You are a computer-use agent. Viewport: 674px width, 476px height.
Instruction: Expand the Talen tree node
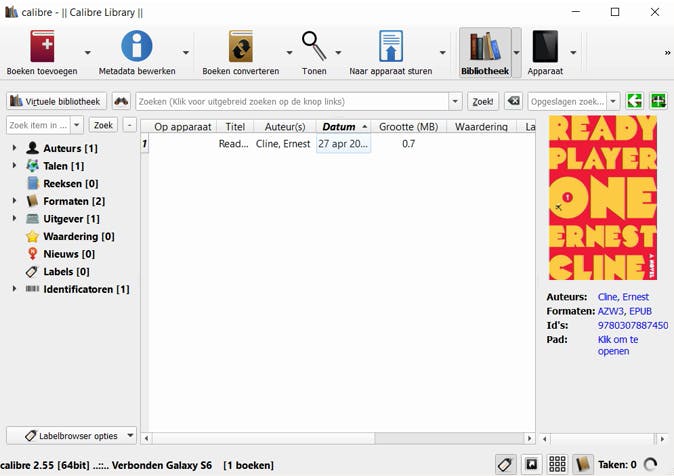pos(14,166)
